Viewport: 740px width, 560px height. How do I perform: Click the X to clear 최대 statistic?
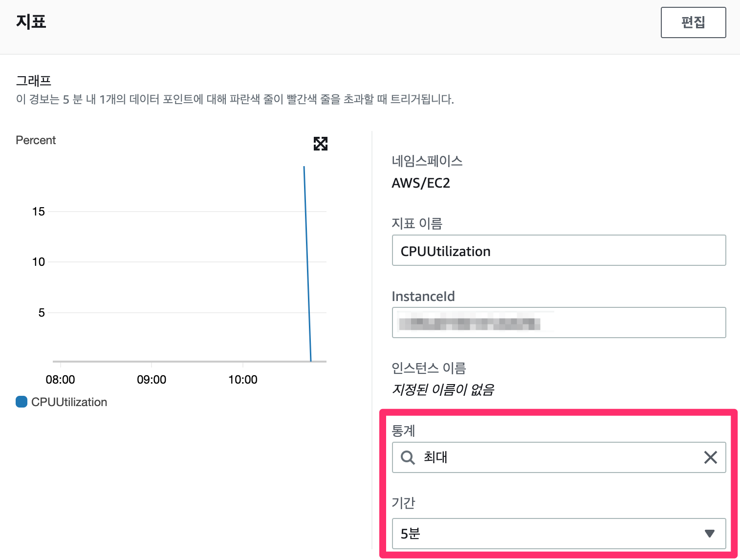pos(710,457)
